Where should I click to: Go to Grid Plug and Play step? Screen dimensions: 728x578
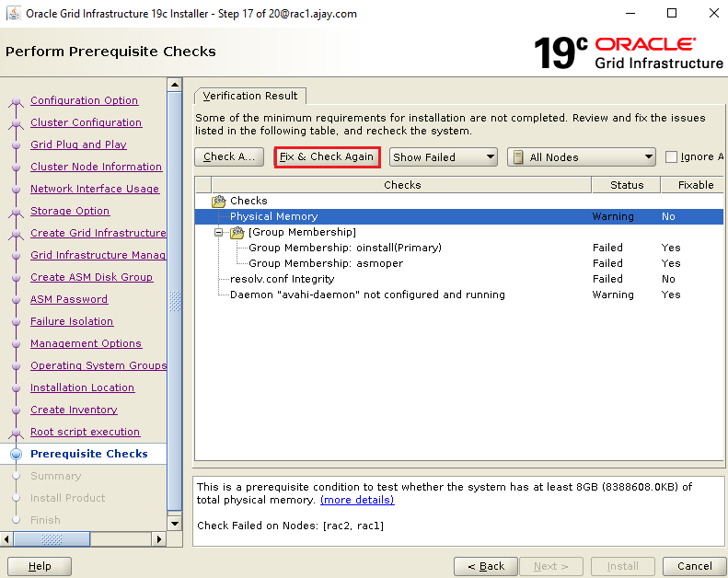pyautogui.click(x=78, y=144)
